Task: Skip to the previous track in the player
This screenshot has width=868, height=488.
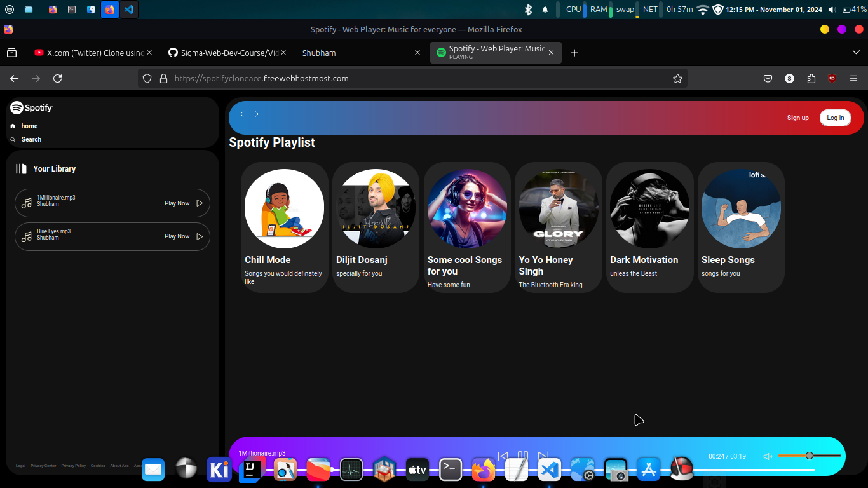Action: coord(503,456)
